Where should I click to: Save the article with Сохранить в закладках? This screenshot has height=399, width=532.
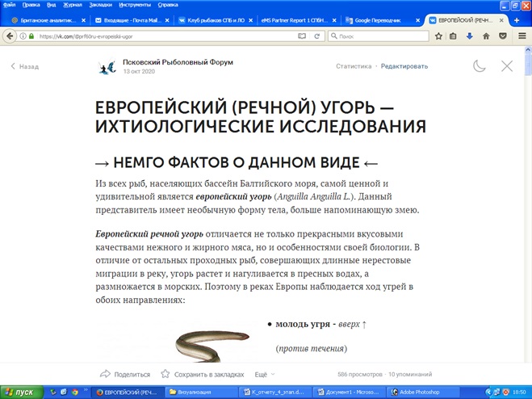202,374
